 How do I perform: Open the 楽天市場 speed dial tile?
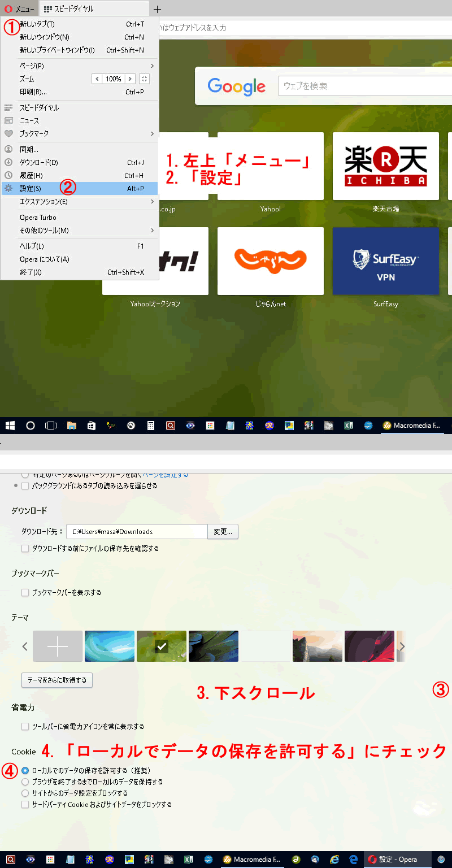point(385,166)
